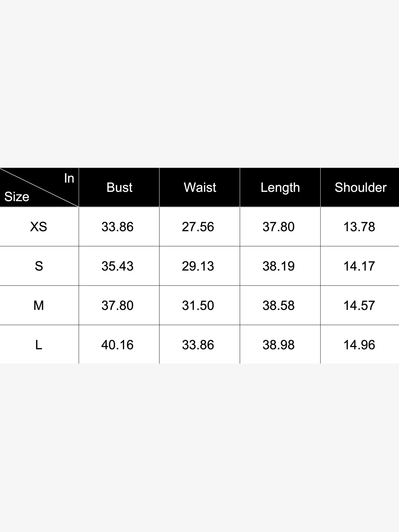Image resolution: width=399 pixels, height=532 pixels.
Task: Select the Length column header
Action: [280, 187]
